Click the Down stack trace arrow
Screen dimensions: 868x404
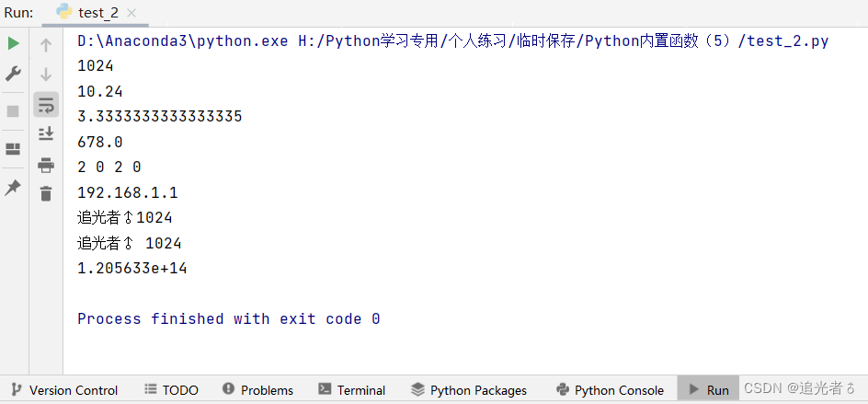click(x=46, y=75)
